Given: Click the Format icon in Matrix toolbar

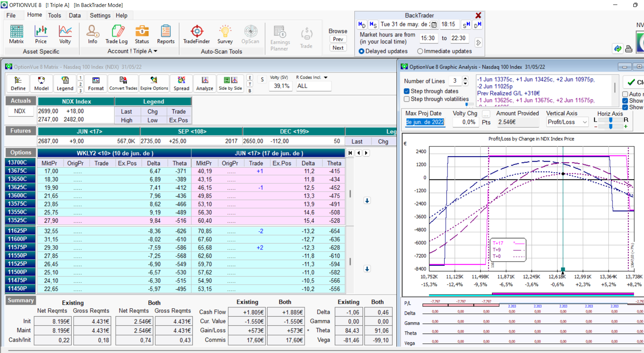Looking at the screenshot, I should [96, 83].
